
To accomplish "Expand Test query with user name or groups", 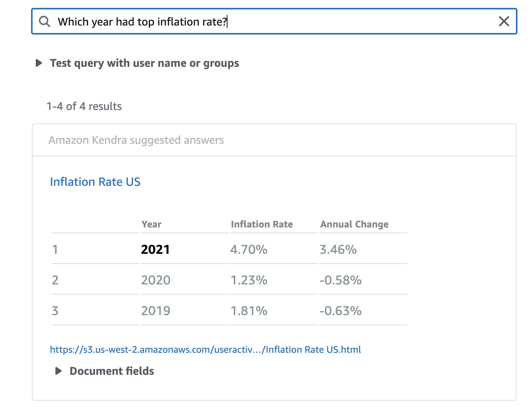I will pyautogui.click(x=39, y=63).
